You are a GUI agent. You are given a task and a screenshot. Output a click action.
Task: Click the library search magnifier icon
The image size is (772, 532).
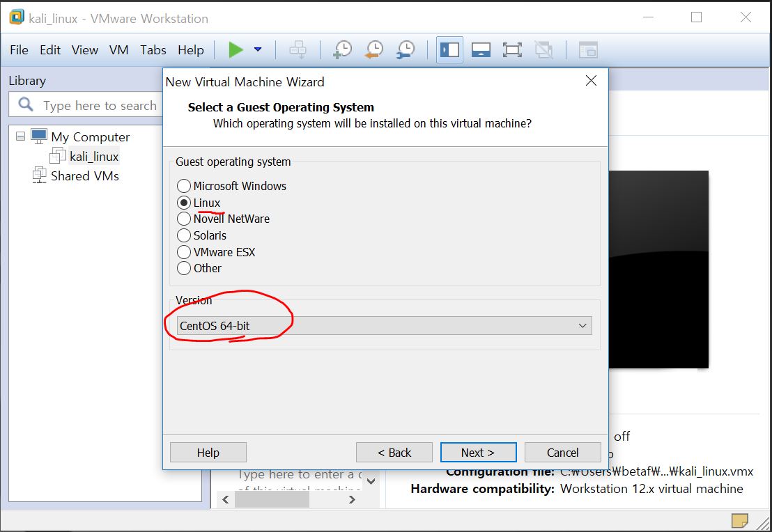[26, 105]
